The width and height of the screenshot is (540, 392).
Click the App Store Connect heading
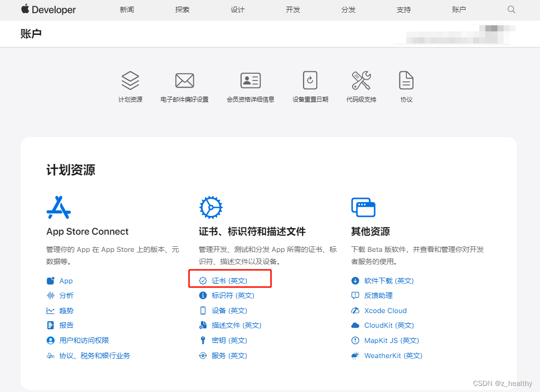click(88, 232)
